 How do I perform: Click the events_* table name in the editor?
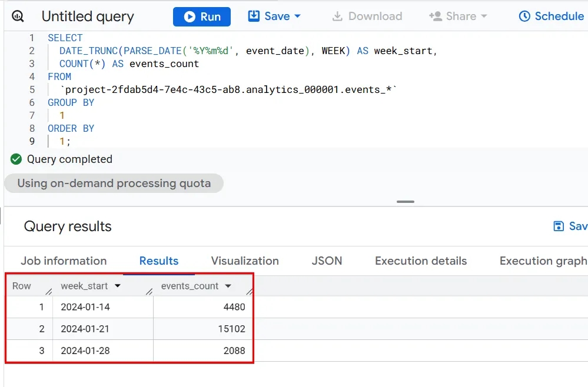coord(368,89)
